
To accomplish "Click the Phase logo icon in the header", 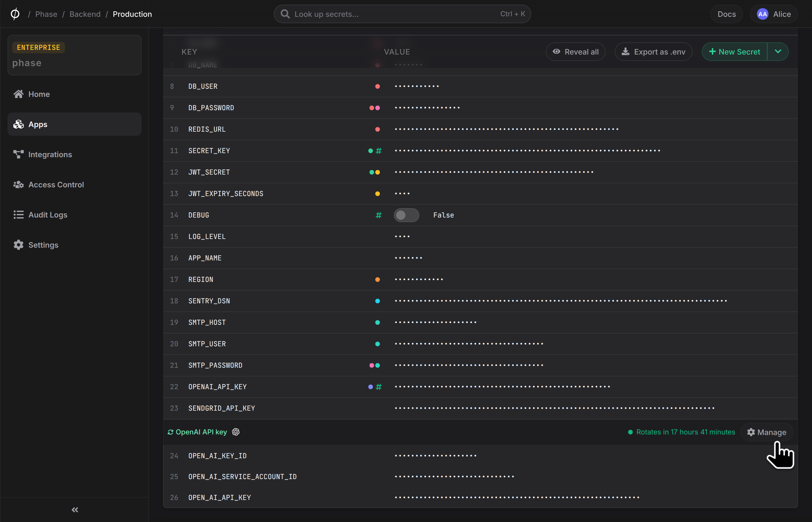I will point(15,14).
